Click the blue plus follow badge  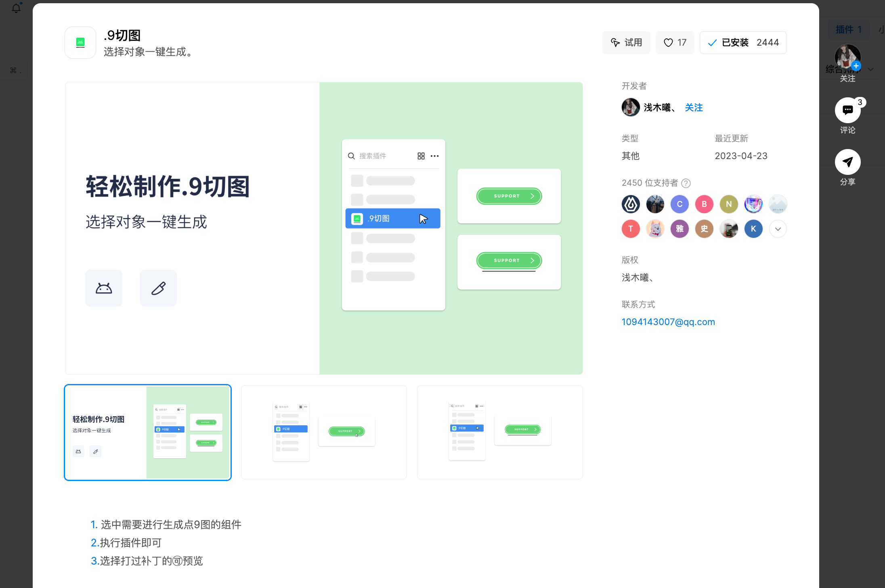(x=856, y=66)
